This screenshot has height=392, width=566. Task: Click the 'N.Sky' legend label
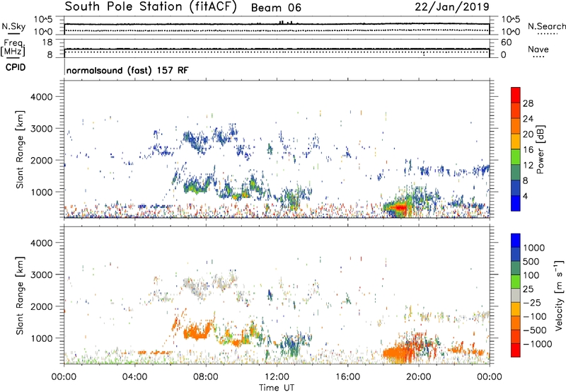point(13,26)
